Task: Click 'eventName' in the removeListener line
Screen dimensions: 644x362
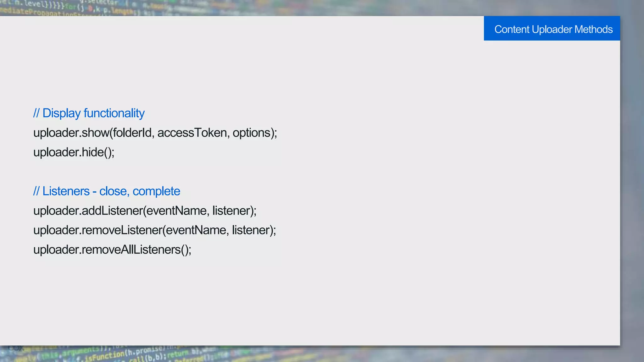Action: (x=196, y=230)
